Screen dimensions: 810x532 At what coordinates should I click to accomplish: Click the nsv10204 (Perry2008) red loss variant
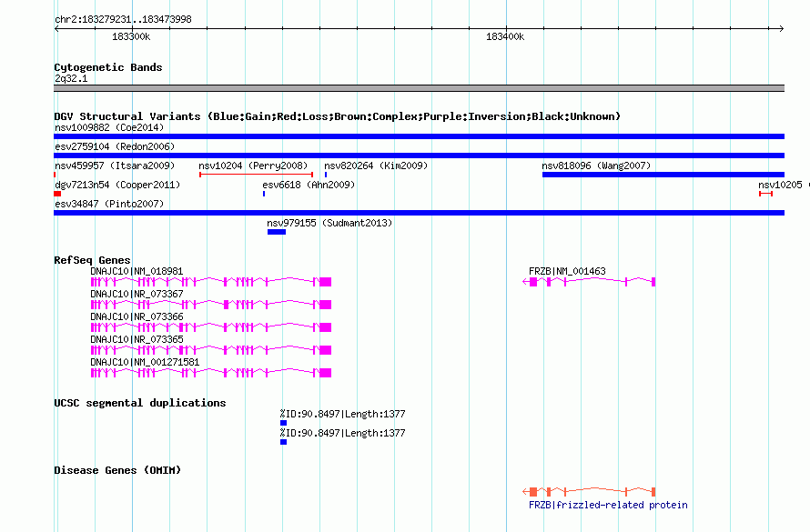coord(257,175)
